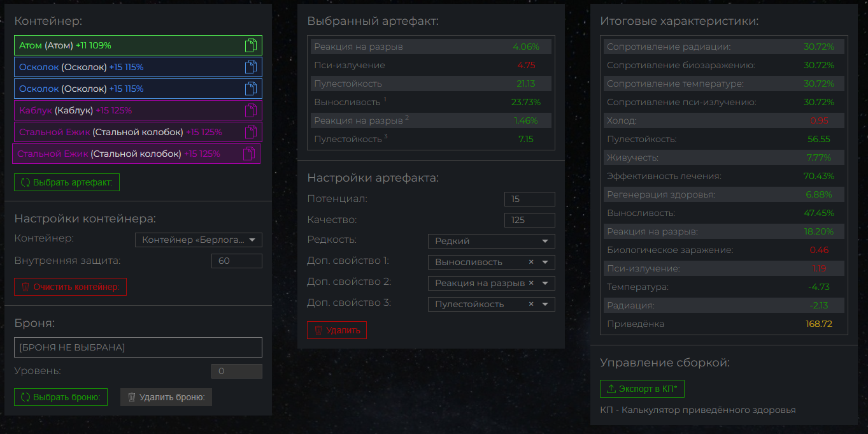The width and height of the screenshot is (868, 434).
Task: Click the КП - Калькулятор приведённого здоровья text
Action: tap(698, 410)
